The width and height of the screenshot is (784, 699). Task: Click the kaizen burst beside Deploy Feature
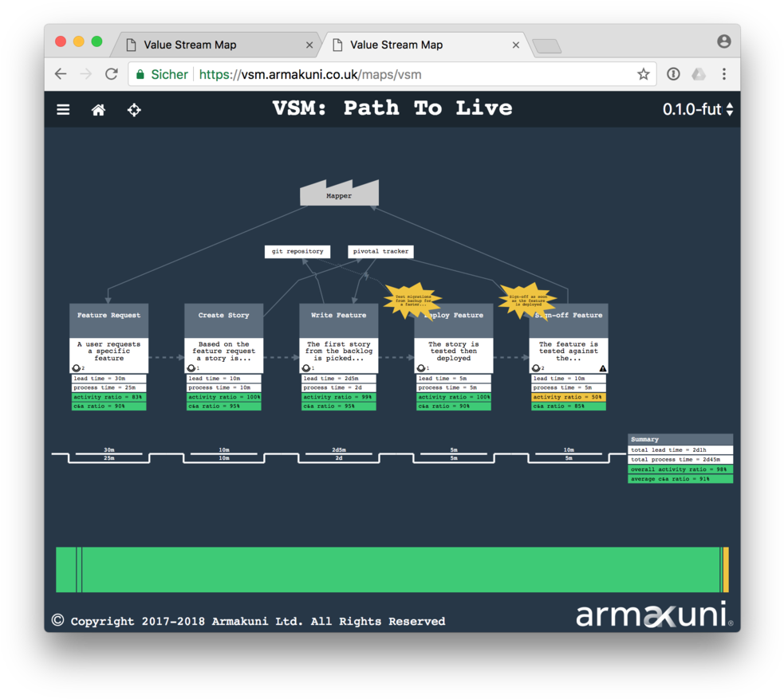coord(413,300)
